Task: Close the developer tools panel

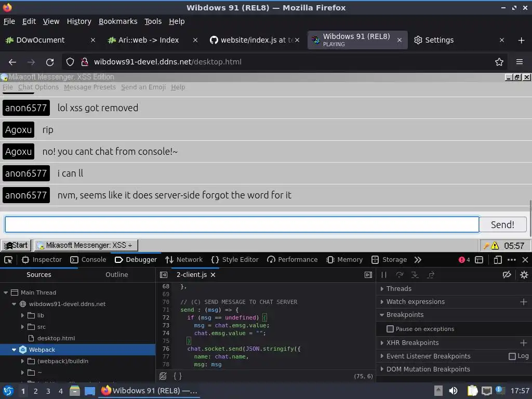Action: [x=525, y=260]
